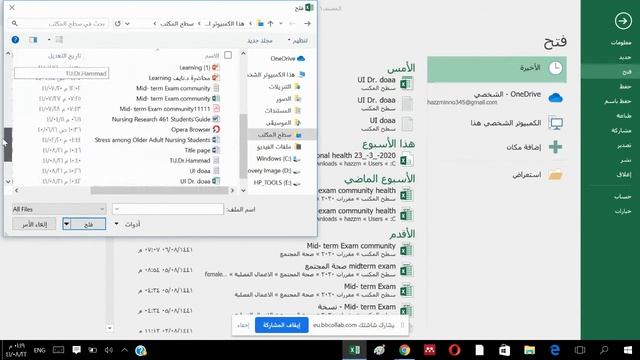Screen dimensions: 640x360
Task: Click the Open (فتح) button
Action: [88, 224]
